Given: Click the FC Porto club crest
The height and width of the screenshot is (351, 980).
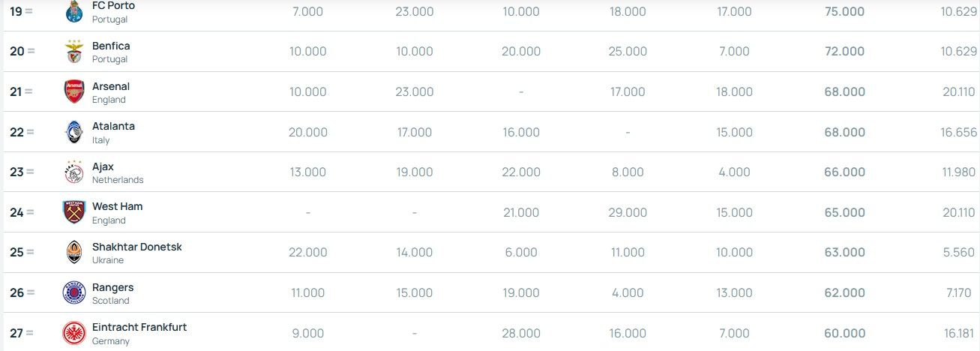Looking at the screenshot, I should [x=73, y=11].
